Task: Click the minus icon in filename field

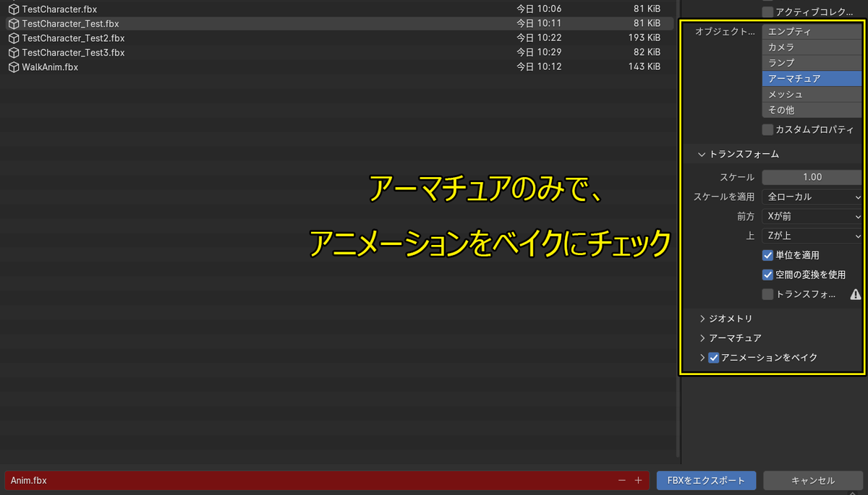Action: 622,481
